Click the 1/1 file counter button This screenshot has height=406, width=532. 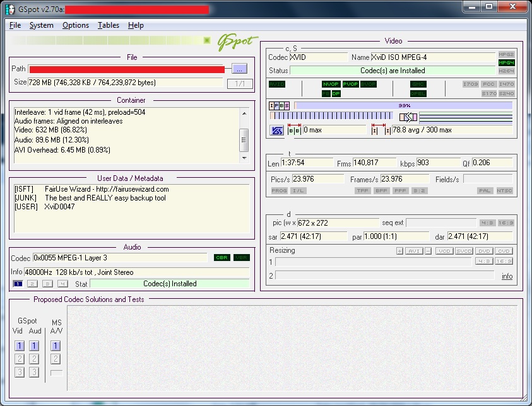tap(240, 83)
